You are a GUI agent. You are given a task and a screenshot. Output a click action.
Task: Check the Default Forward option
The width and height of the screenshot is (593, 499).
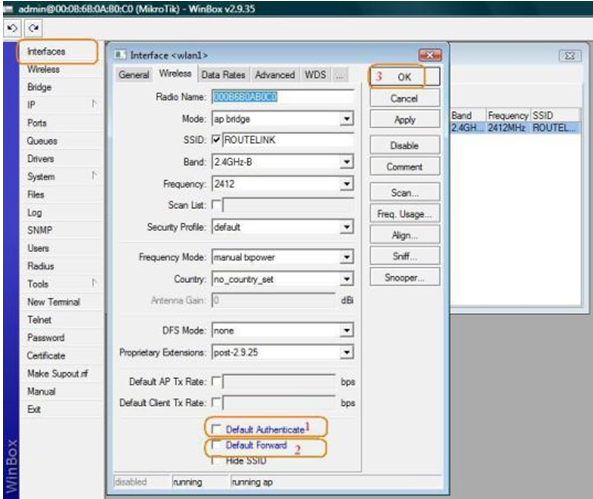tap(216, 445)
